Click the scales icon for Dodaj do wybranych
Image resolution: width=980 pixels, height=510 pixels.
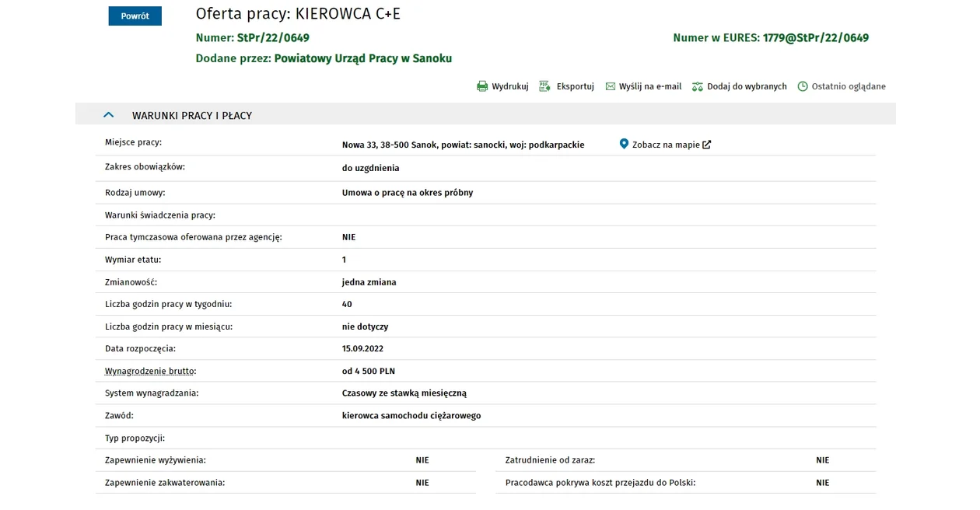pyautogui.click(x=698, y=86)
